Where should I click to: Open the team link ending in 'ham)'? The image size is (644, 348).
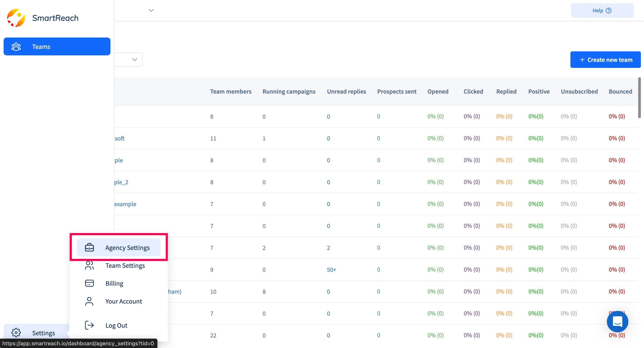tap(175, 291)
